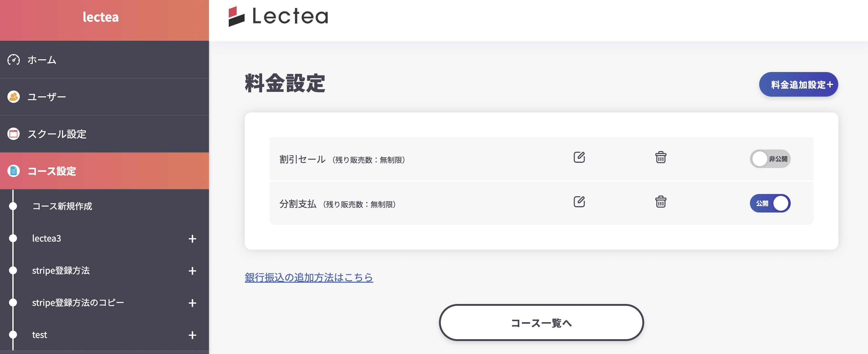The width and height of the screenshot is (868, 354).
Task: Expand the stripe登録方法 course
Action: (x=192, y=271)
